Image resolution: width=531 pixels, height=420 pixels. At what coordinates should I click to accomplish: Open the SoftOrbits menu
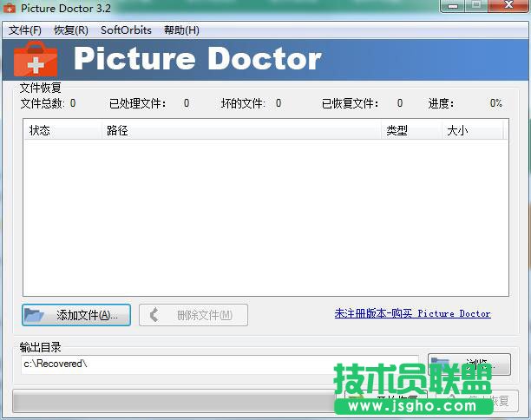(x=126, y=30)
